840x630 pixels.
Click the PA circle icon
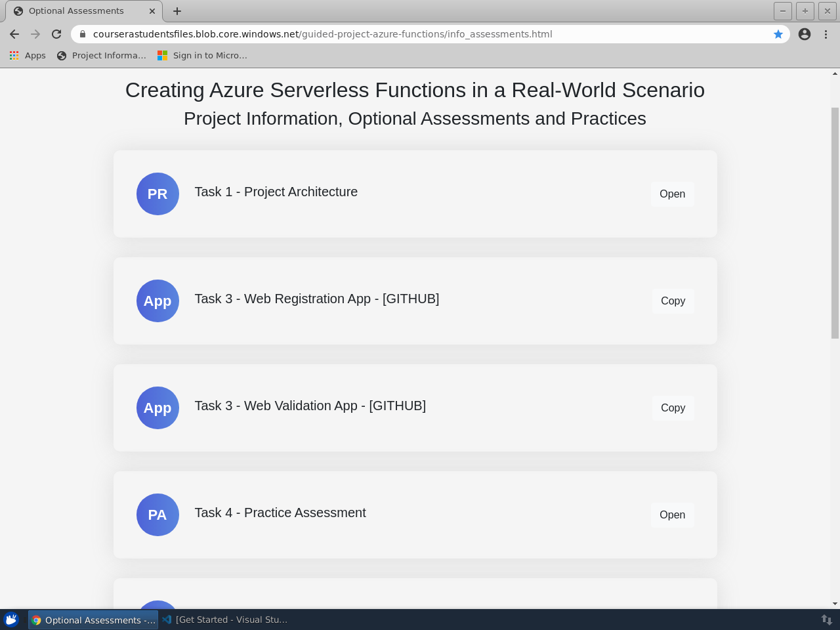click(x=157, y=514)
